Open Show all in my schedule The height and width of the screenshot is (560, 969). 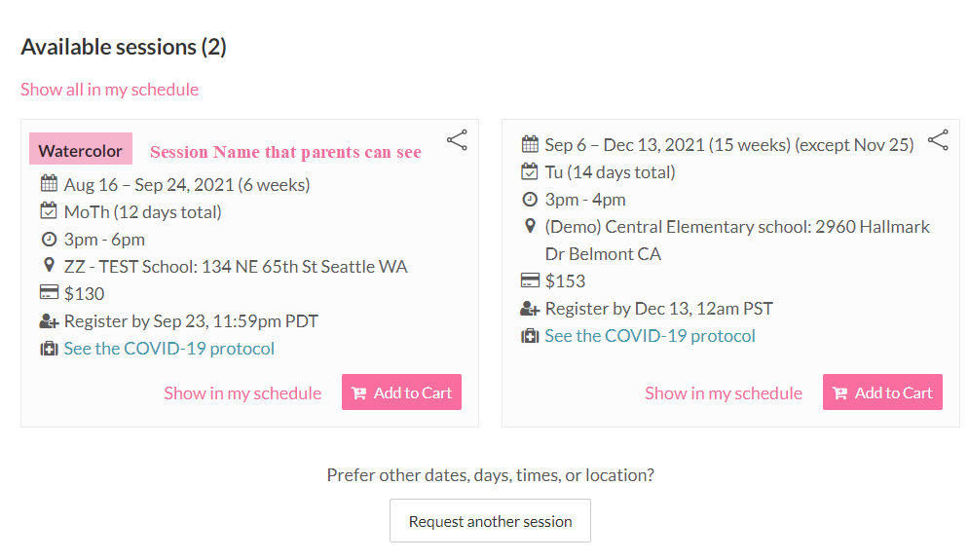109,90
